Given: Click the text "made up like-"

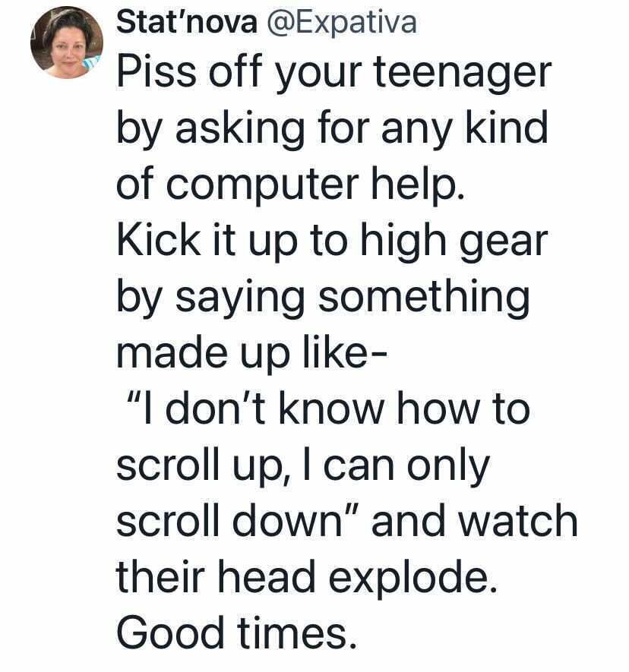Looking at the screenshot, I should [252, 354].
